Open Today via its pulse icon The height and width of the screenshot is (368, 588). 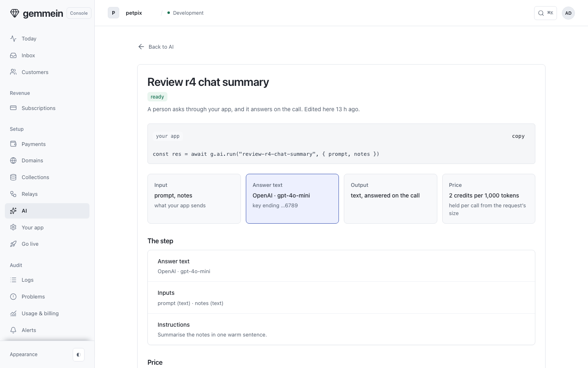tap(13, 38)
